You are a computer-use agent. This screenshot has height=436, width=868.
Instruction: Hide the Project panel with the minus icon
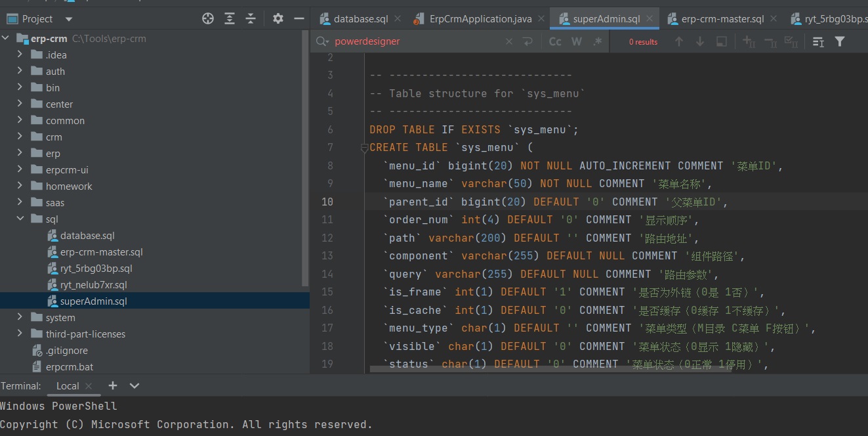(x=299, y=19)
